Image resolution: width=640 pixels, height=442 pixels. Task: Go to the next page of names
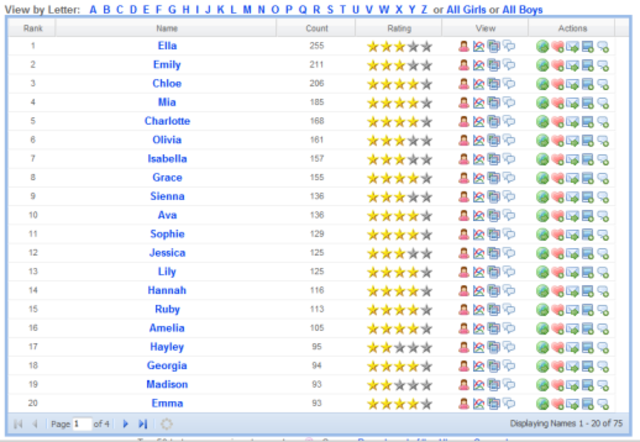pyautogui.click(x=125, y=424)
